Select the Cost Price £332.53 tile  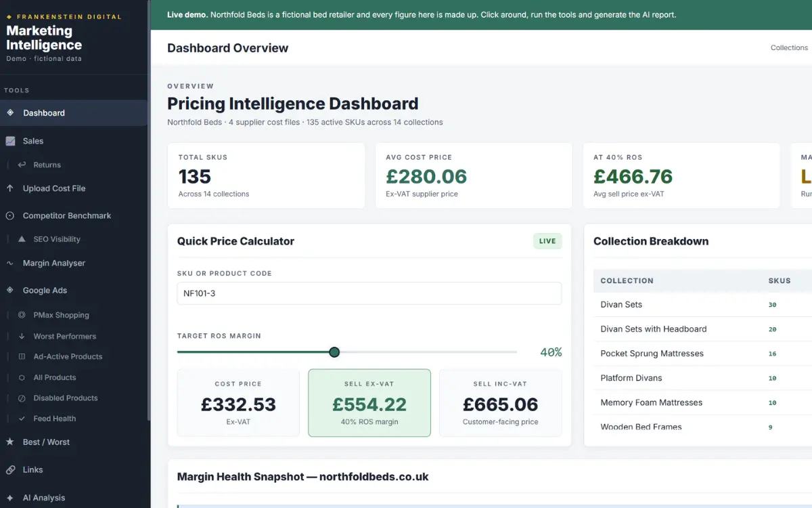click(238, 403)
